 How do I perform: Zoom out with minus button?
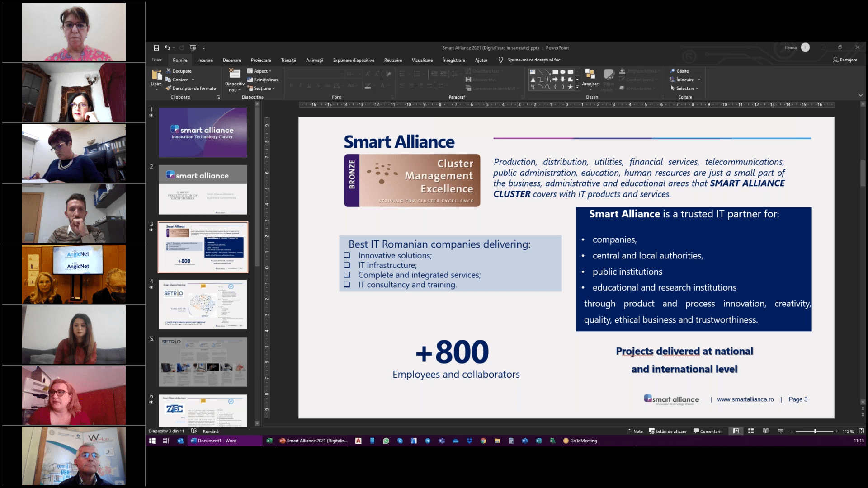click(x=792, y=432)
